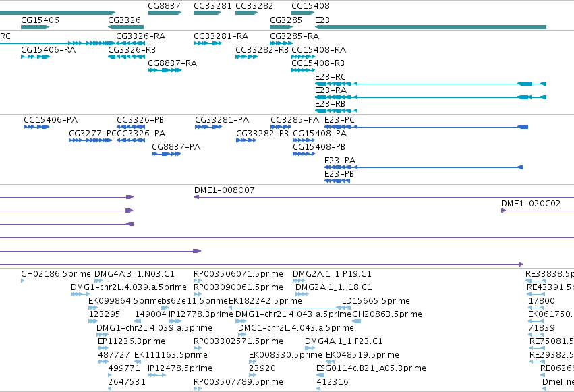Click protein CG8837-PA

pos(166,154)
